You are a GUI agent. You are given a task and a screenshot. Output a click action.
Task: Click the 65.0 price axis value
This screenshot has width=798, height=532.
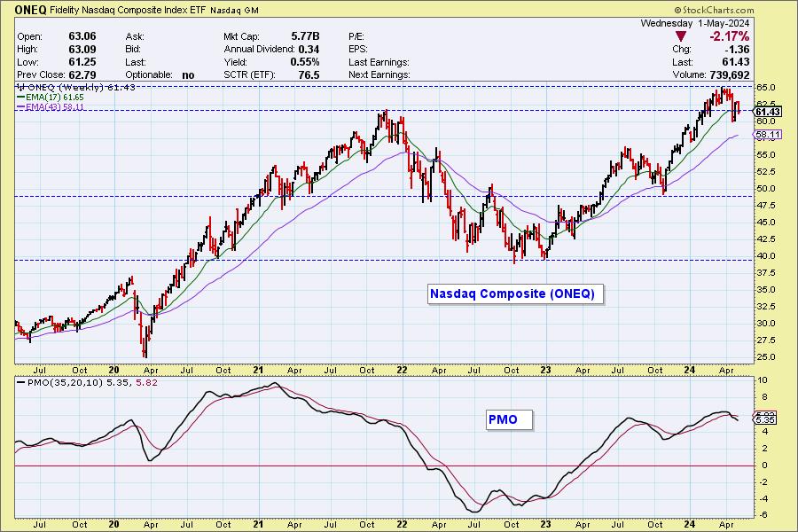tap(766, 88)
